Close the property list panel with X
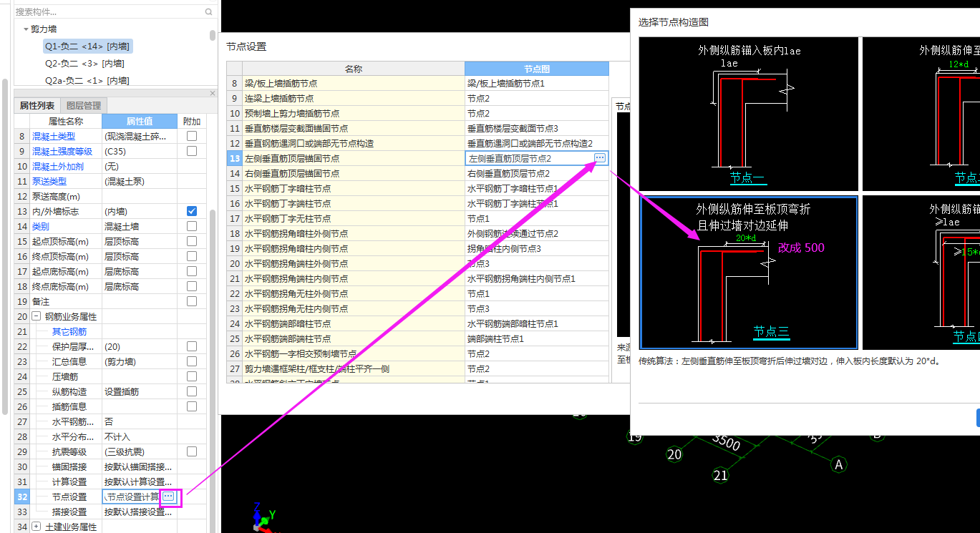Viewport: 980px width, 533px height. pyautogui.click(x=212, y=94)
